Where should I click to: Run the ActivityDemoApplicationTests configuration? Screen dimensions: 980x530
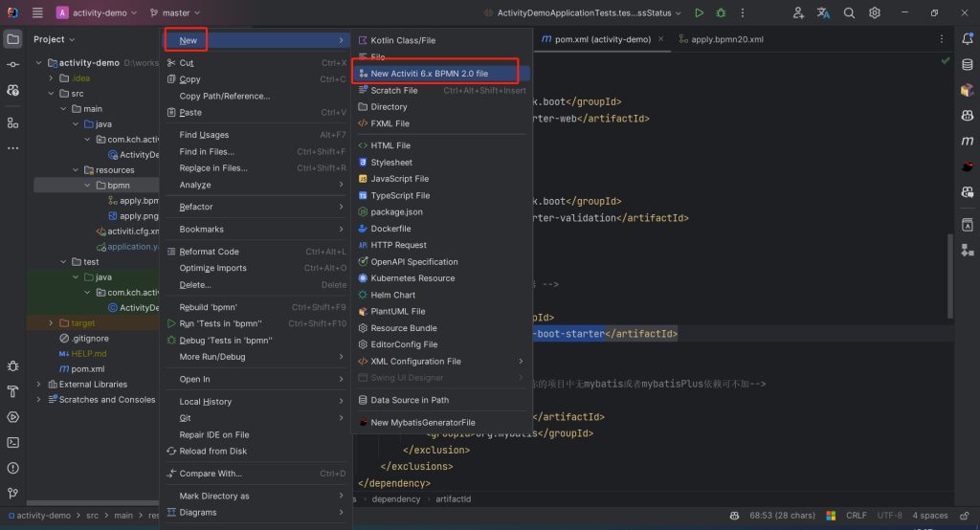tap(699, 12)
